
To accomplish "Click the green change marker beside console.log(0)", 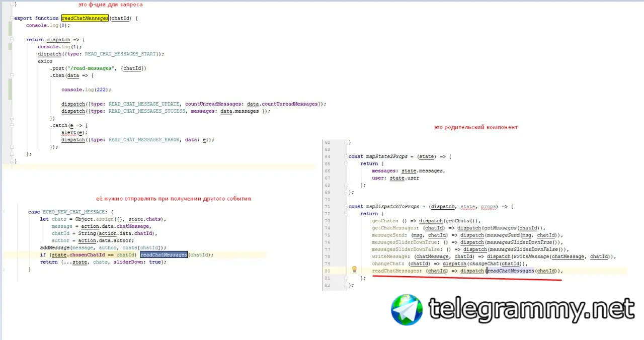I will click(x=10, y=25).
